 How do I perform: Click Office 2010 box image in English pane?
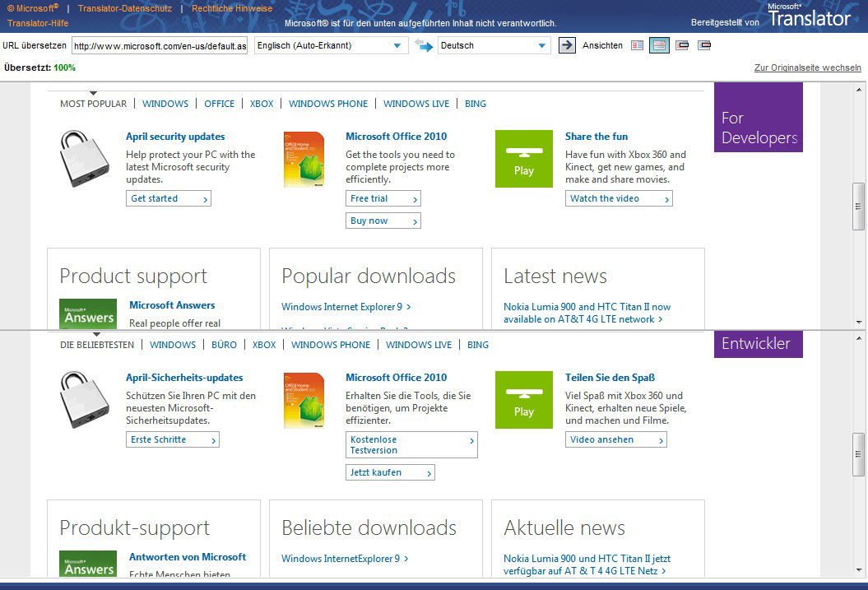[304, 160]
